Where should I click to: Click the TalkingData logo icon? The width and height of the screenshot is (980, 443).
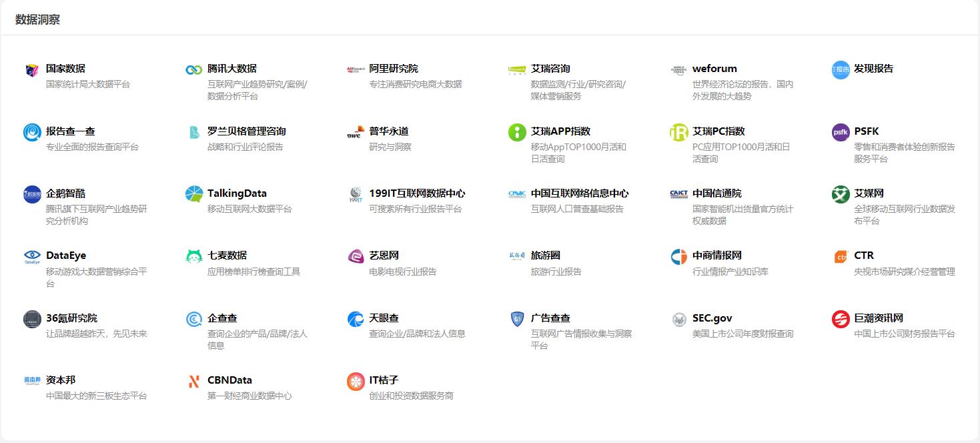tap(193, 193)
